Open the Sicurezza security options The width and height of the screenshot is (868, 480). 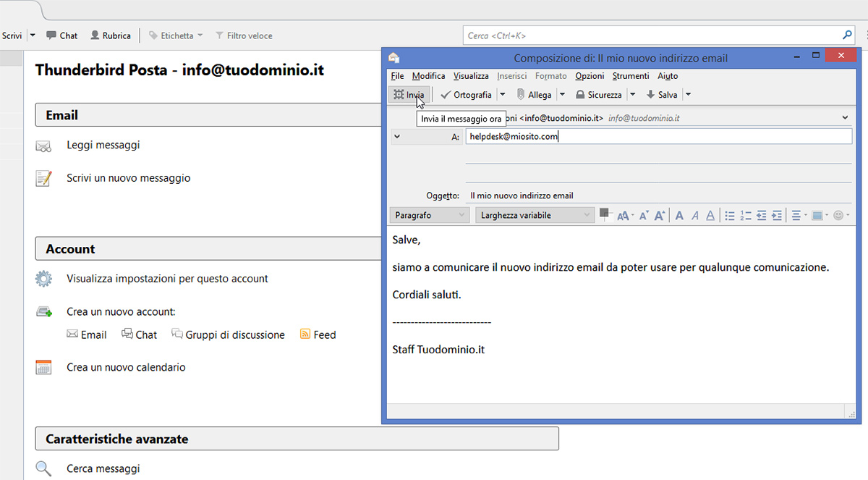pos(599,95)
